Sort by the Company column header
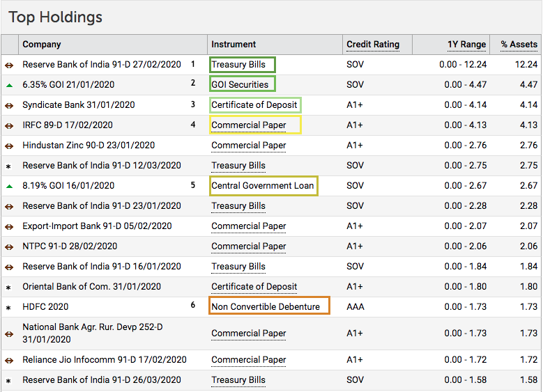Image resolution: width=543 pixels, height=392 pixels. [x=42, y=45]
